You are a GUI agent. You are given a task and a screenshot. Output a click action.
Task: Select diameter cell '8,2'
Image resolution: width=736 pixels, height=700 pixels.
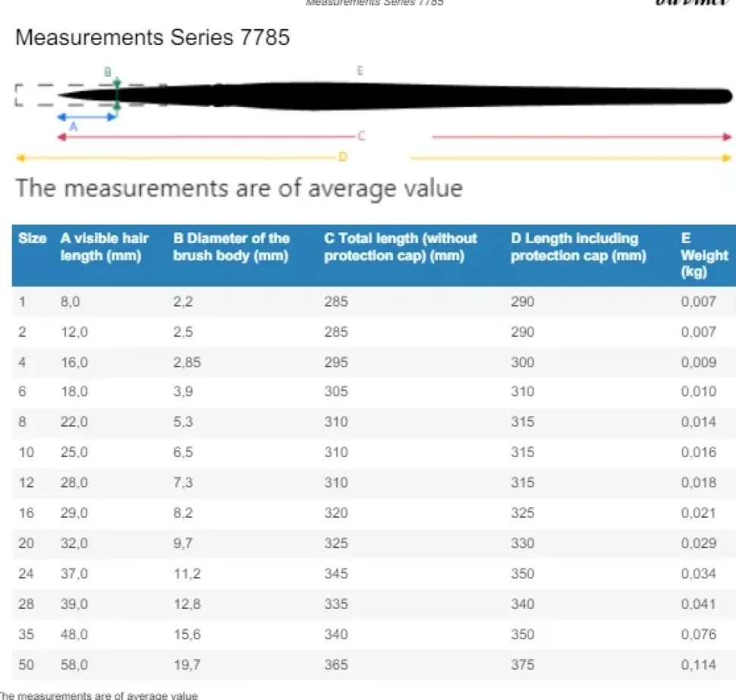[x=183, y=513]
